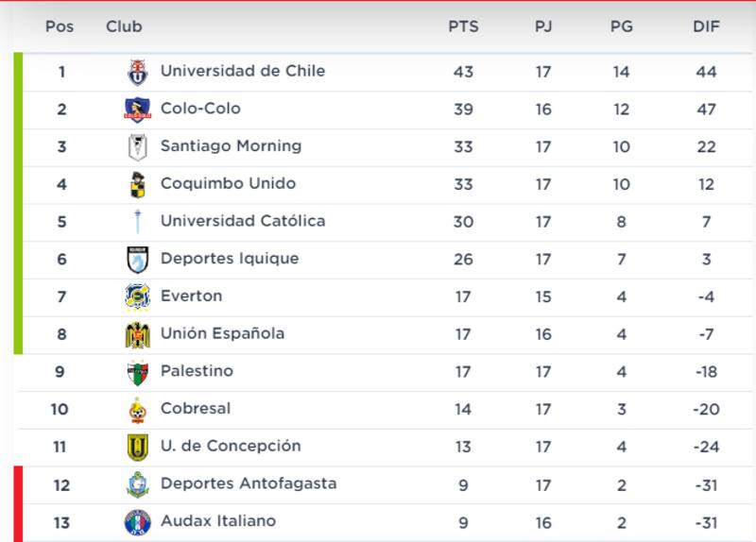Image resolution: width=756 pixels, height=542 pixels.
Task: Click the Club column header
Action: pyautogui.click(x=124, y=26)
